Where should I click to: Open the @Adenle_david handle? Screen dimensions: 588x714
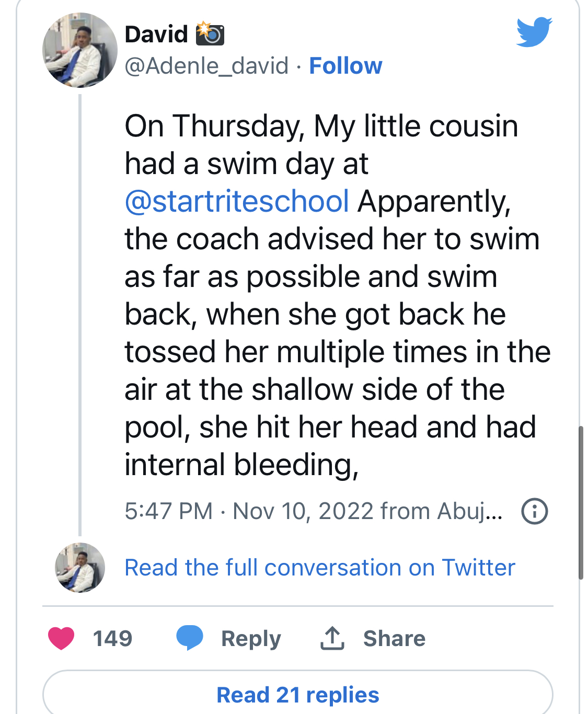[206, 66]
